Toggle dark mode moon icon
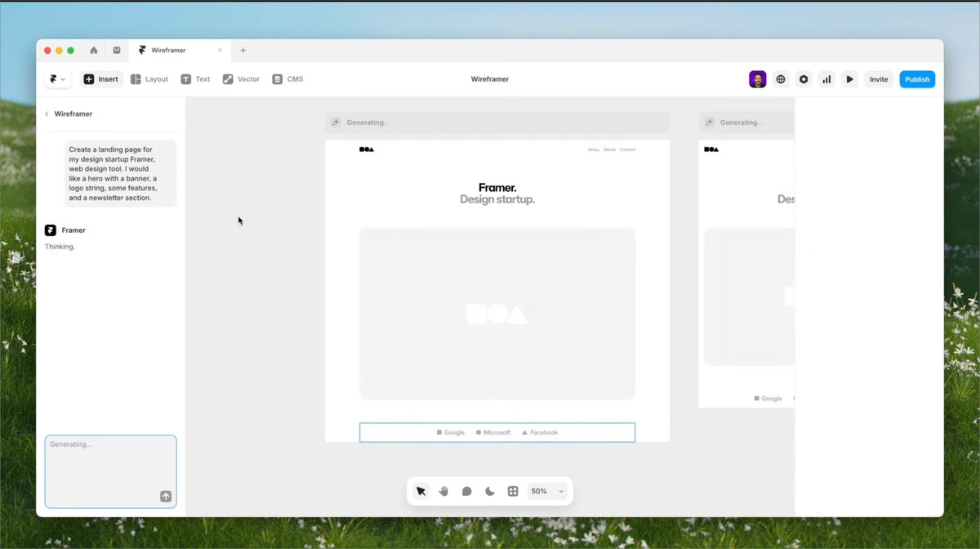980x549 pixels. coord(490,491)
